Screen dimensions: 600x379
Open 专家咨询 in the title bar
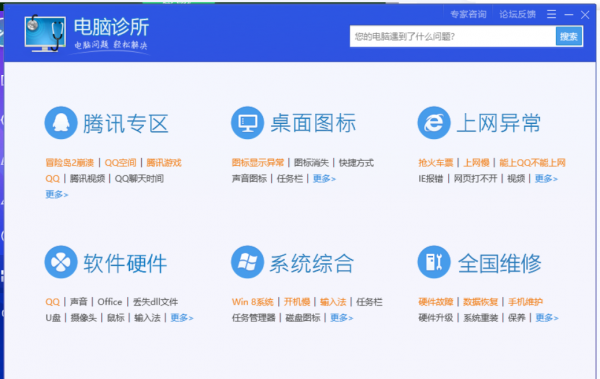coord(468,14)
